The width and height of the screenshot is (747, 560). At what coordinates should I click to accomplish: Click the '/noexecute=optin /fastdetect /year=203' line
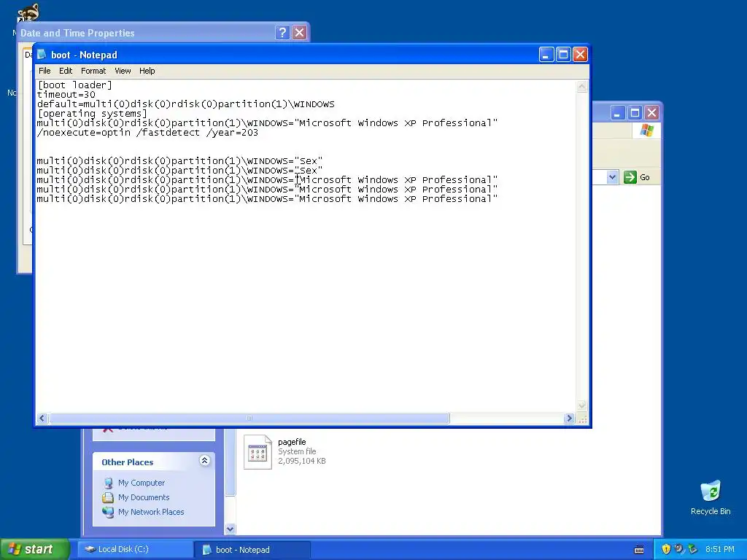[x=147, y=133]
